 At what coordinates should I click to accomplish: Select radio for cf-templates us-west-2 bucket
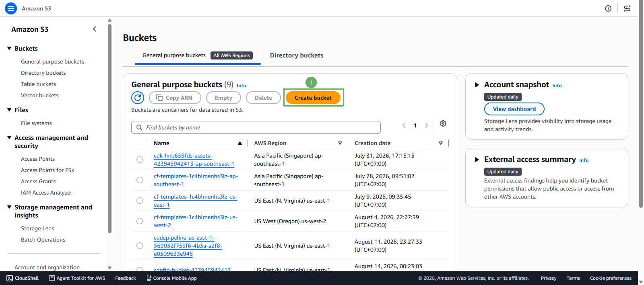[140, 221]
